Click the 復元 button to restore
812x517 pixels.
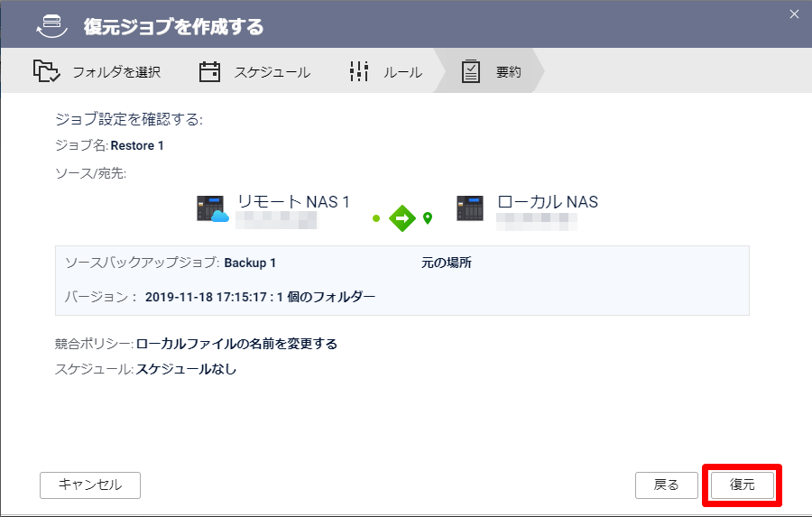pos(743,485)
